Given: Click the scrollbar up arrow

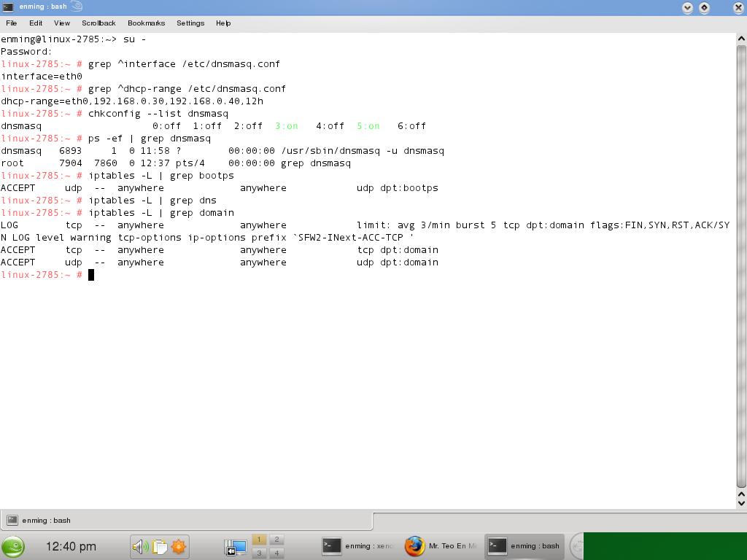Looking at the screenshot, I should [741, 38].
